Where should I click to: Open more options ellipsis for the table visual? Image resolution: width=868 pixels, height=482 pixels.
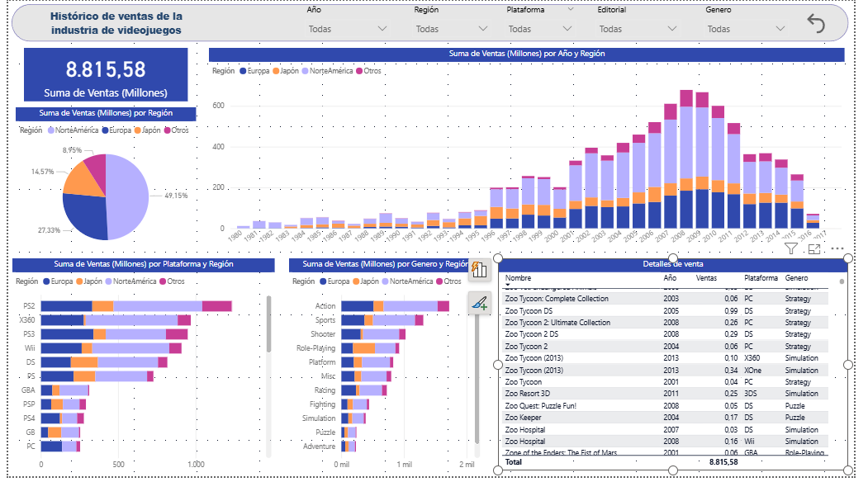(x=837, y=248)
